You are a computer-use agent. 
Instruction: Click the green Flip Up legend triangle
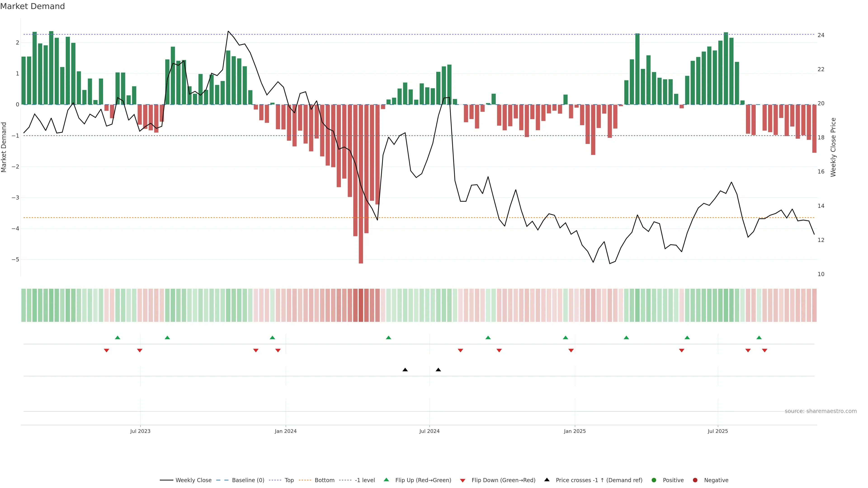point(387,480)
